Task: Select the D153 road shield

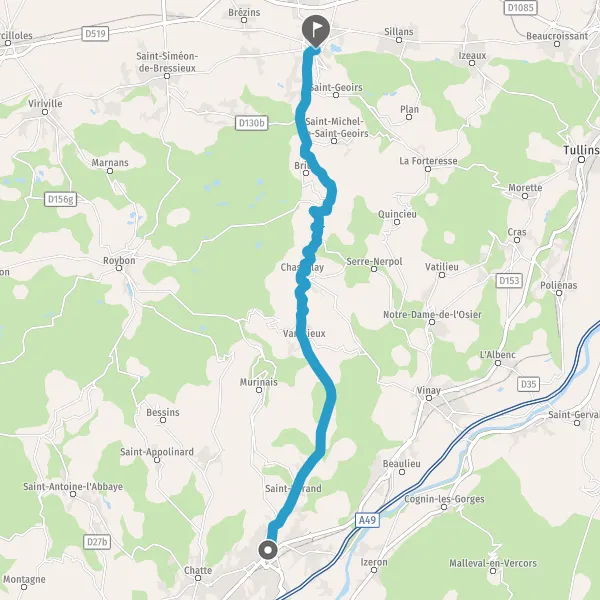Action: pyautogui.click(x=509, y=280)
